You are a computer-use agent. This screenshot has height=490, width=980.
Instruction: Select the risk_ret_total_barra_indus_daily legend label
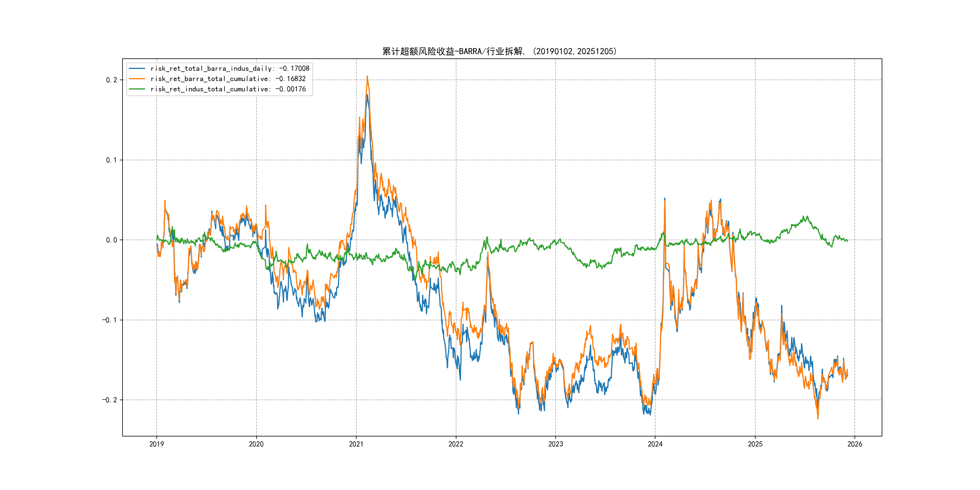coord(230,68)
